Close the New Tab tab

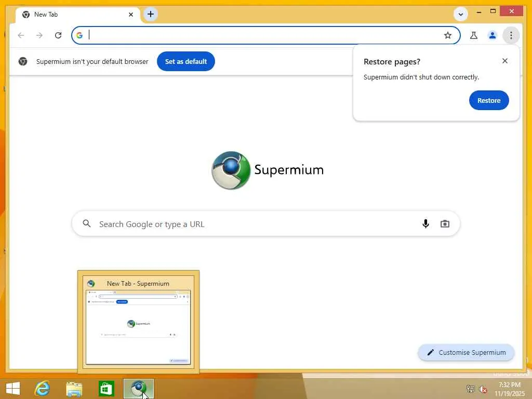[x=131, y=15]
